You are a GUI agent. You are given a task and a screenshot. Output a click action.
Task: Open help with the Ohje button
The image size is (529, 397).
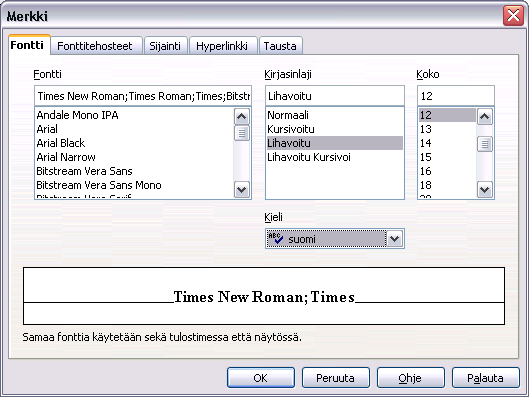pos(410,378)
